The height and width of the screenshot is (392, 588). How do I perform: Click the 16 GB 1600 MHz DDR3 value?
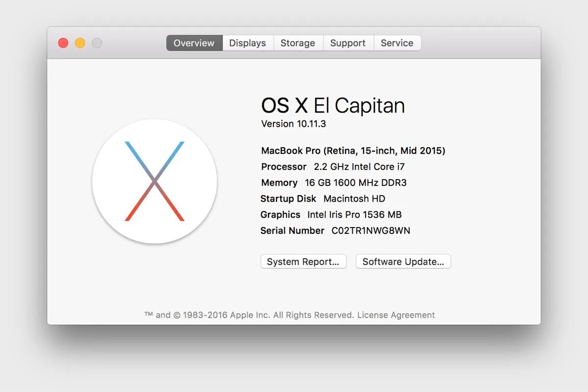(356, 183)
